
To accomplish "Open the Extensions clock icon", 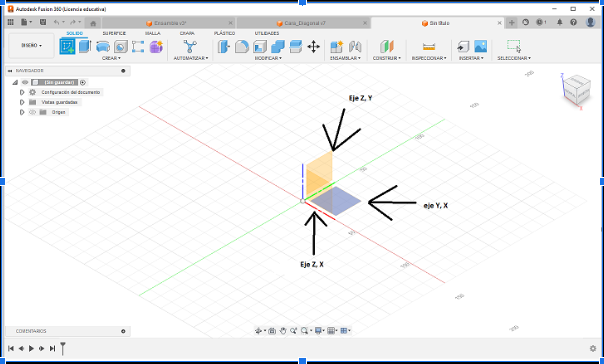I will point(525,22).
